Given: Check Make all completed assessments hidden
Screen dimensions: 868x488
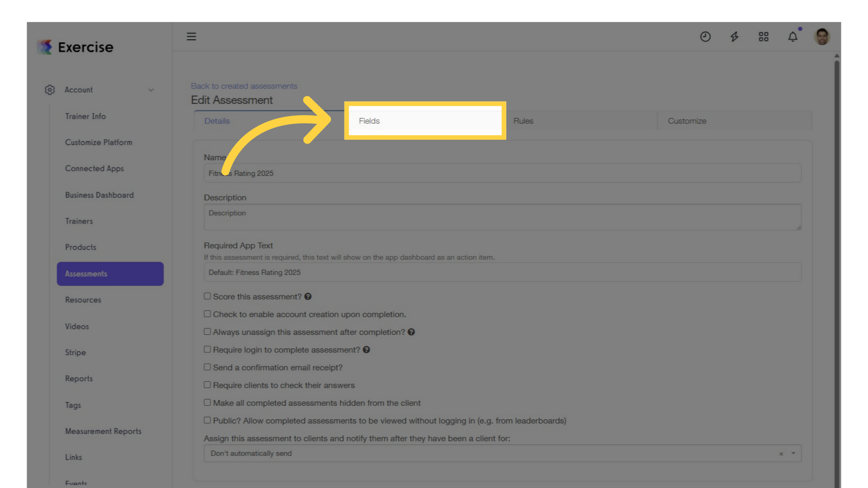Looking at the screenshot, I should point(207,403).
